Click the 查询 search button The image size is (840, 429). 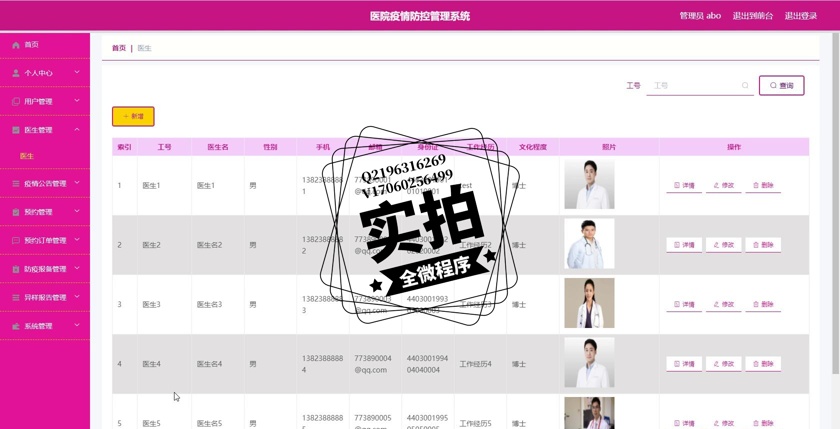click(x=781, y=86)
